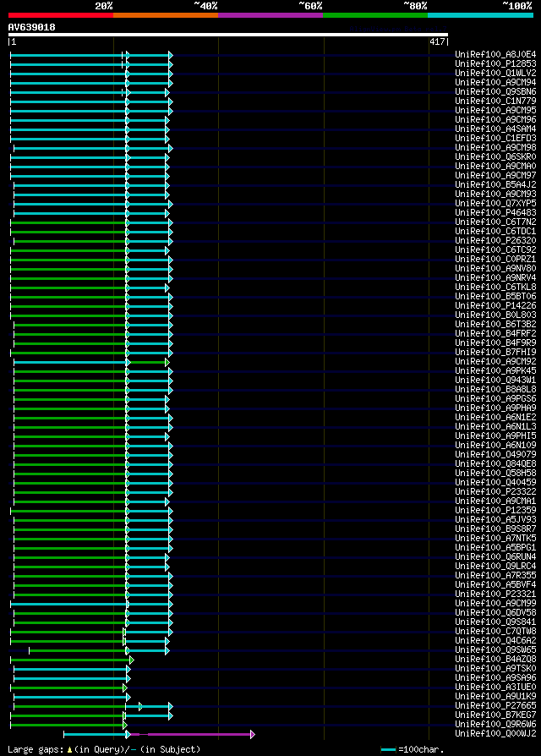The width and height of the screenshot is (541, 756).
Task: Open hit UniRef100_A8J0E4
Action: [495, 54]
